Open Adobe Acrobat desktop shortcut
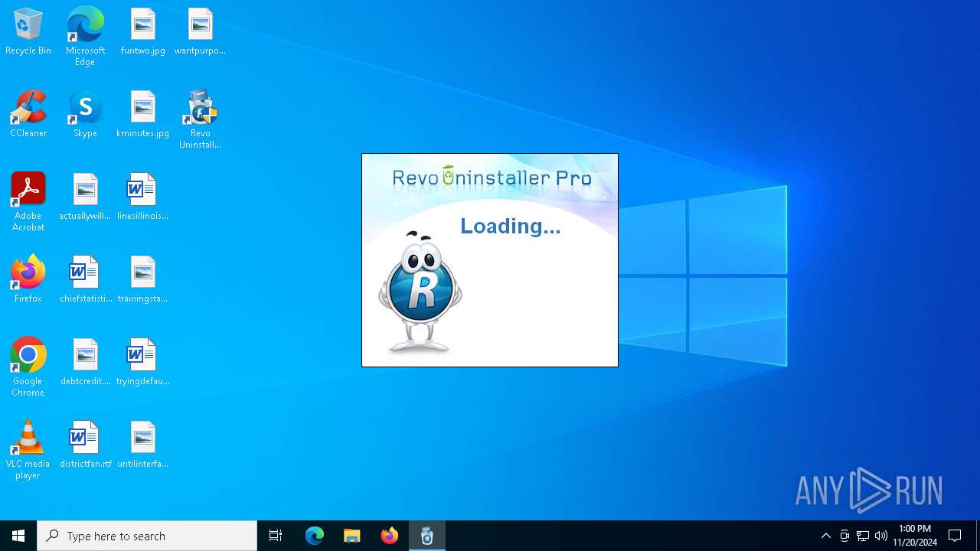This screenshot has height=551, width=980. point(28,202)
